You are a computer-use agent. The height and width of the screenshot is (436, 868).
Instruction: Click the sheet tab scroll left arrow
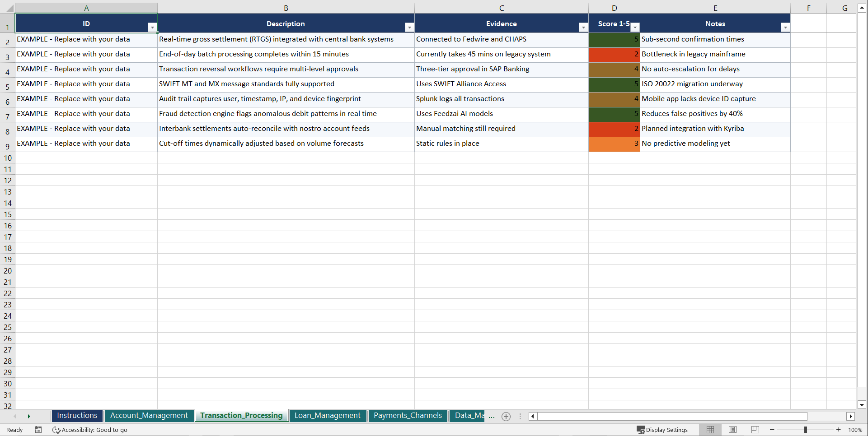[x=15, y=416]
